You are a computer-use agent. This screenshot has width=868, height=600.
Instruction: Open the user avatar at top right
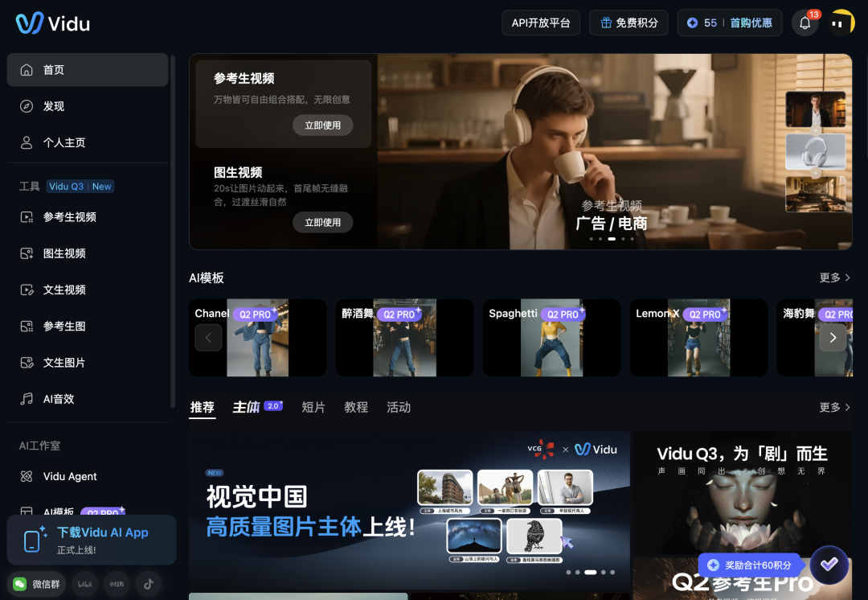(841, 23)
